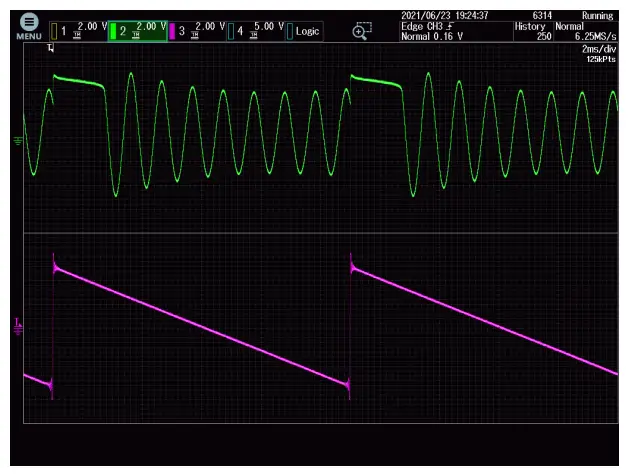Open the Logic channel tab
The image size is (632, 474).
tap(304, 31)
